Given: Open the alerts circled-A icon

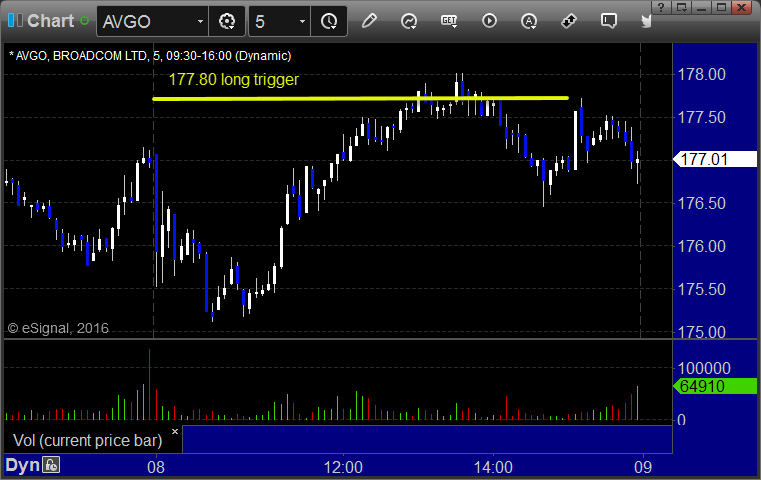Looking at the screenshot, I should click(x=529, y=21).
